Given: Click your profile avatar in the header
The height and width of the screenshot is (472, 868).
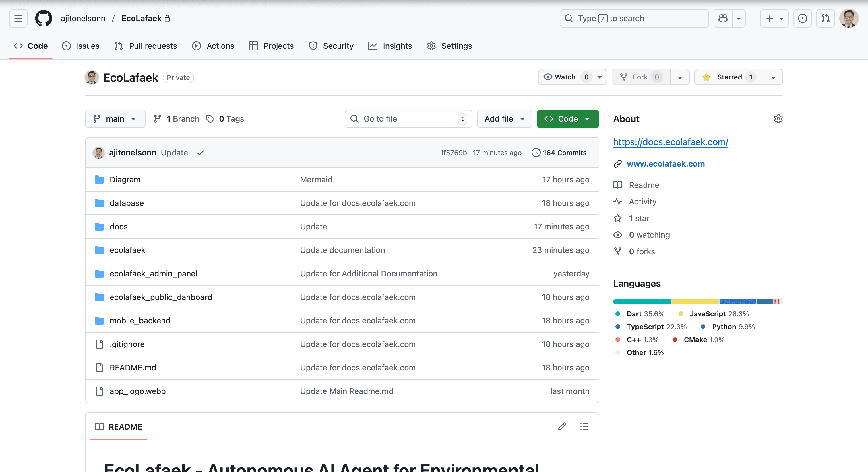Looking at the screenshot, I should [x=849, y=18].
